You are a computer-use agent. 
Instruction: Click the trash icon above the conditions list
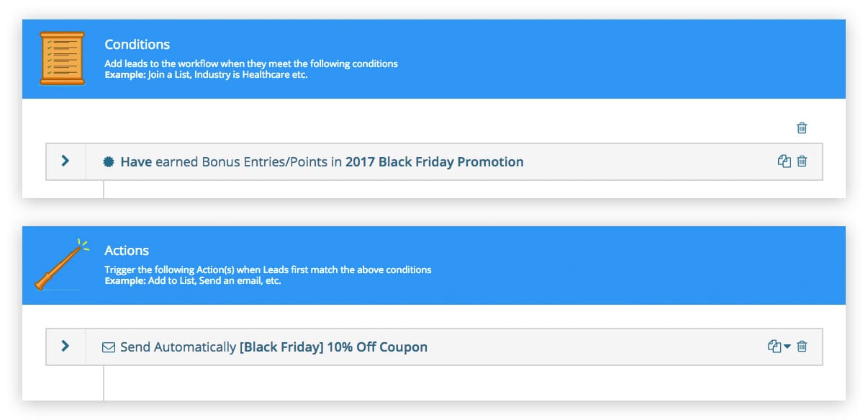coord(801,128)
